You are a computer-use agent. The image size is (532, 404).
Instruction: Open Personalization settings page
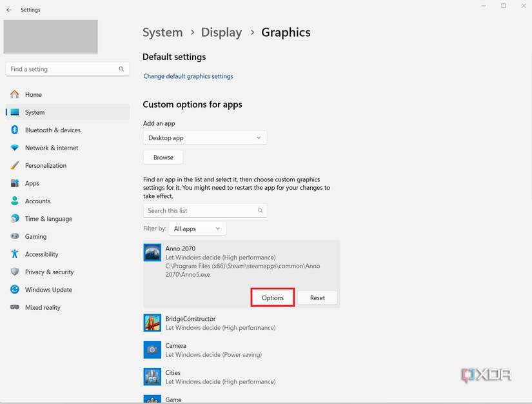pos(68,165)
